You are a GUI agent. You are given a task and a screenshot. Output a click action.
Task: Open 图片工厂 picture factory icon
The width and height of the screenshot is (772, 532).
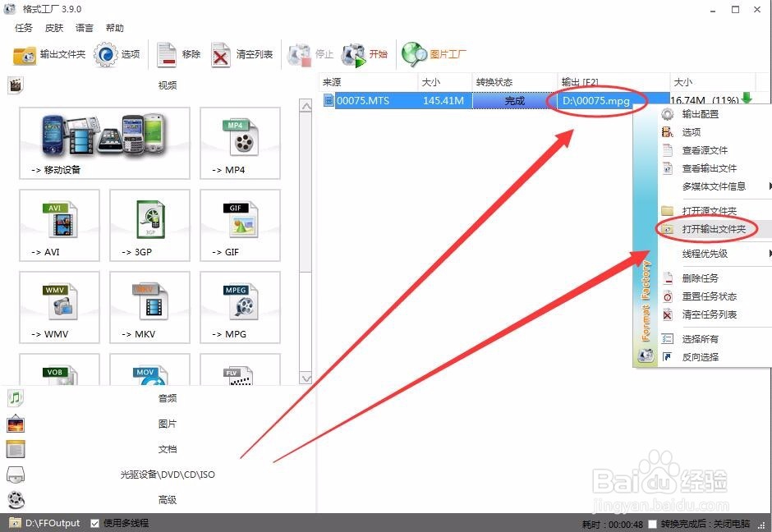point(414,55)
